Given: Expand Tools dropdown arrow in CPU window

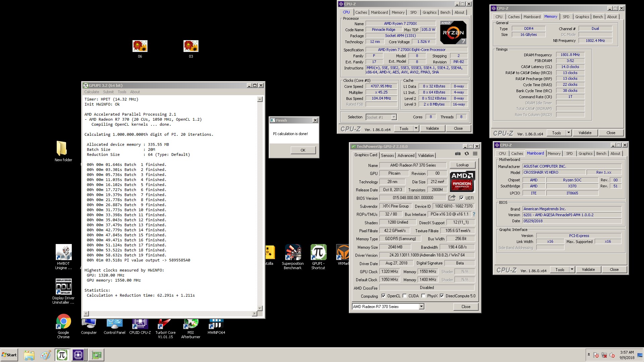Looking at the screenshot, I should pyautogui.click(x=416, y=128).
